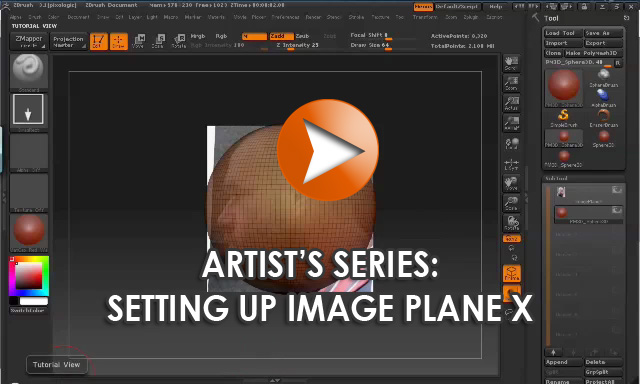Toggle visibility eye of red sphere subtool
640x384 pixels.
[616, 210]
